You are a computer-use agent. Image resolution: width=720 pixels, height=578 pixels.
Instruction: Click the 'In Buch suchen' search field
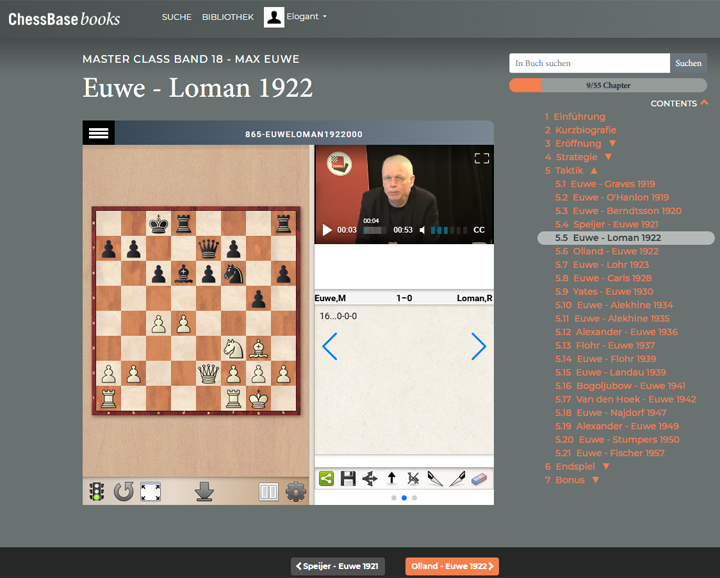coord(589,63)
